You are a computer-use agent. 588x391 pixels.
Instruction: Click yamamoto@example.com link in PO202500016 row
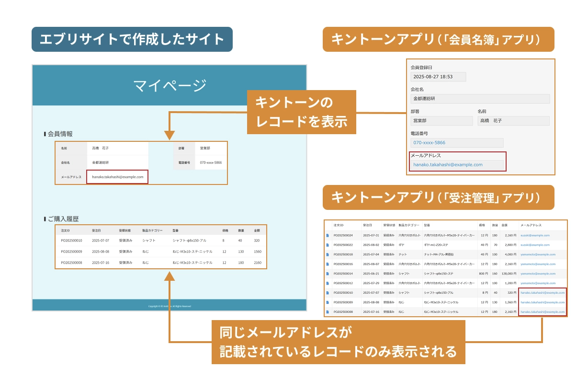pyautogui.click(x=538, y=264)
